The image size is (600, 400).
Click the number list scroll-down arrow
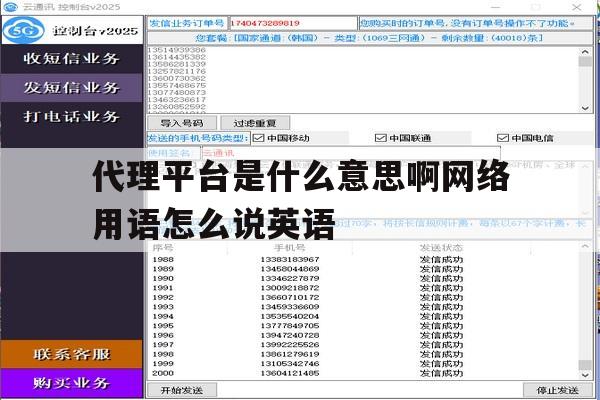pos(585,108)
